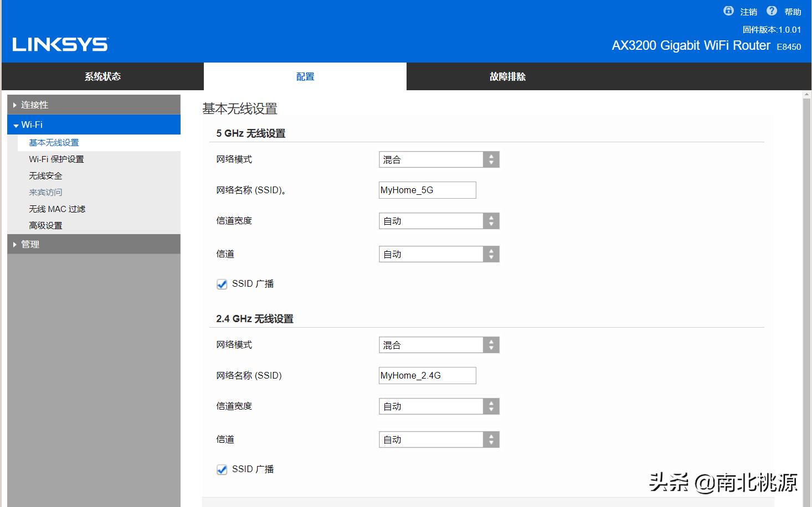Viewport: 812px width, 507px height.
Task: Click the MyHome_5G SSID input field
Action: [426, 190]
